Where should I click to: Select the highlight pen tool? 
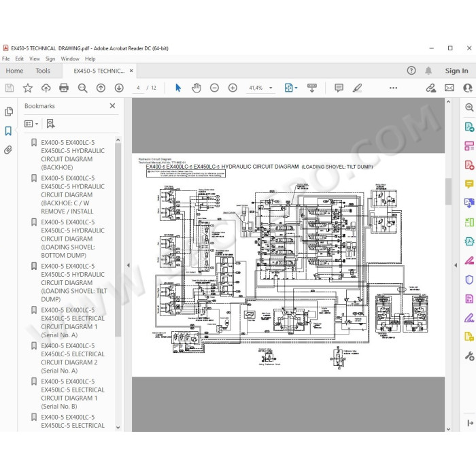coord(357,88)
